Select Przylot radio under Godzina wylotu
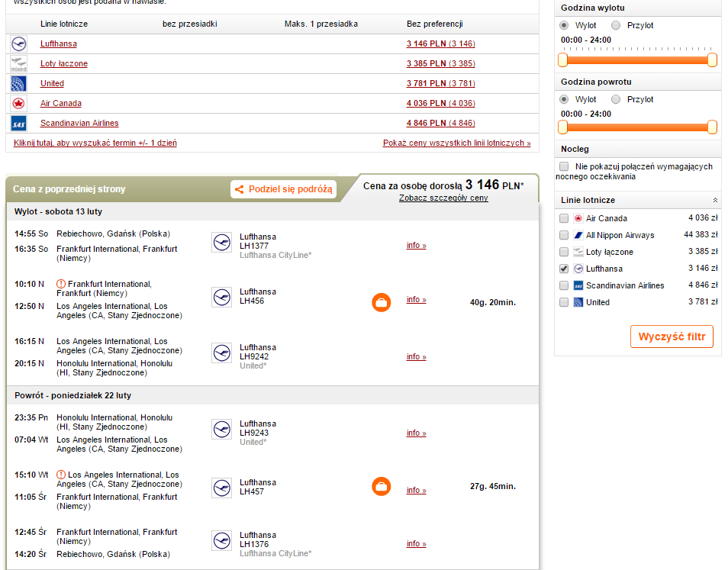728x570 pixels. (x=616, y=25)
